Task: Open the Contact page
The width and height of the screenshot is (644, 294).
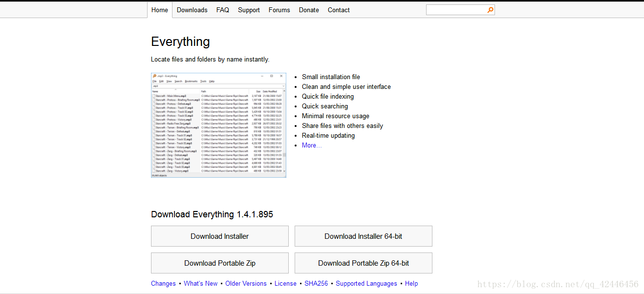Action: [x=339, y=9]
